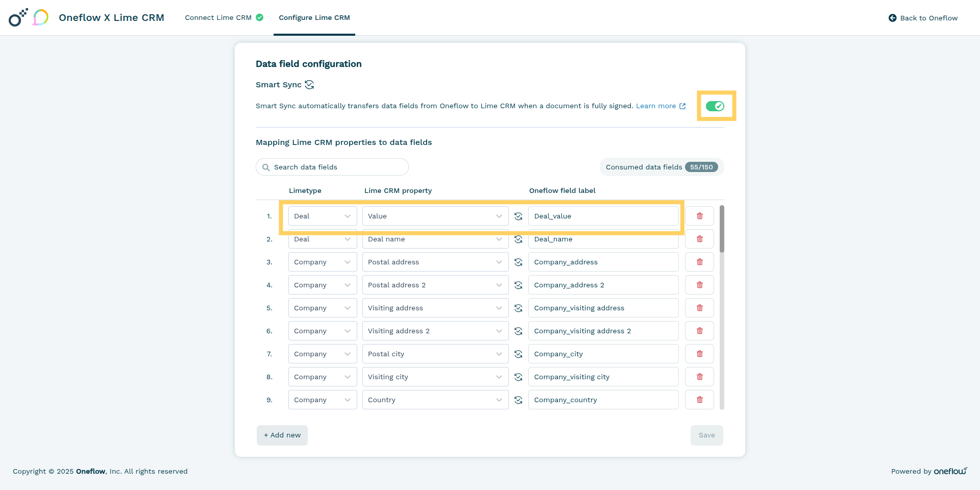
Task: Delete the Company_country mapping row
Action: coord(699,400)
